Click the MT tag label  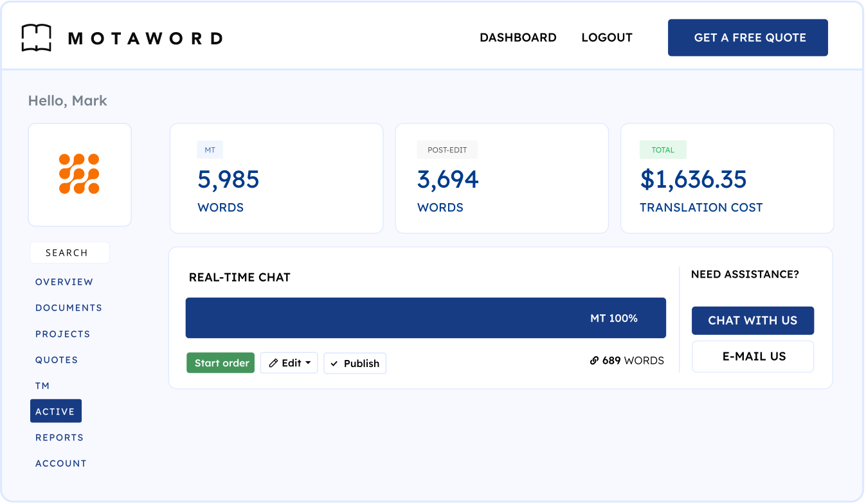[x=210, y=150]
